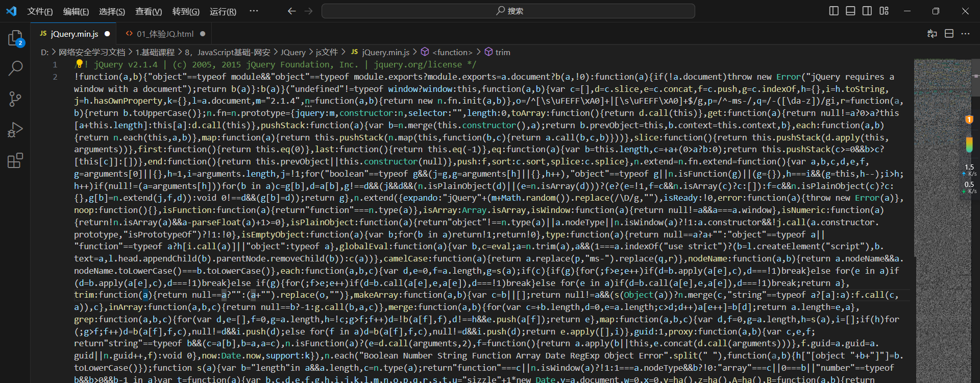Screen dimensions: 980x383
Task: Close the VS Code window
Action: click(x=965, y=11)
